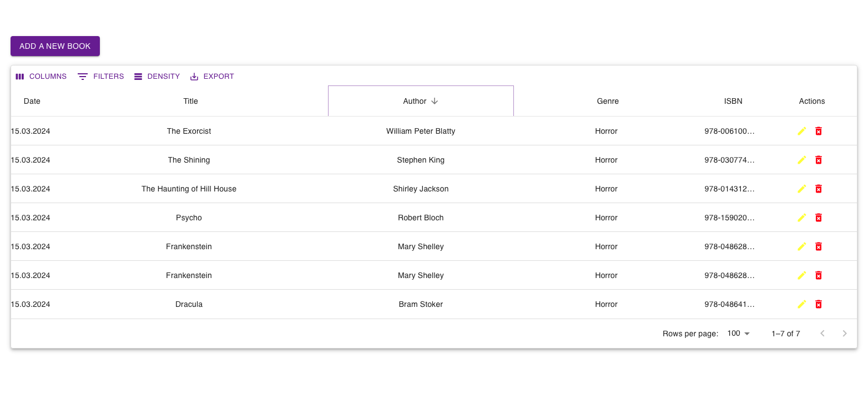Open the Filters panel
This screenshot has width=868, height=409.
tap(101, 77)
